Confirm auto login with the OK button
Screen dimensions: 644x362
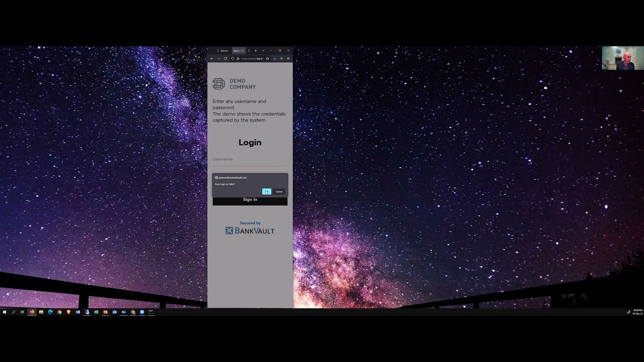point(267,192)
